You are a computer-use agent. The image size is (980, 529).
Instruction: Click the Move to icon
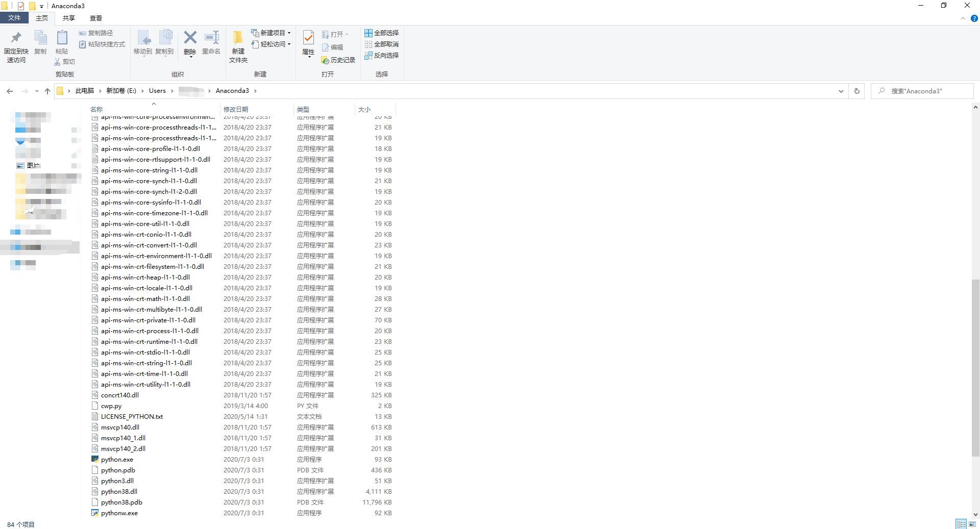pyautogui.click(x=143, y=38)
